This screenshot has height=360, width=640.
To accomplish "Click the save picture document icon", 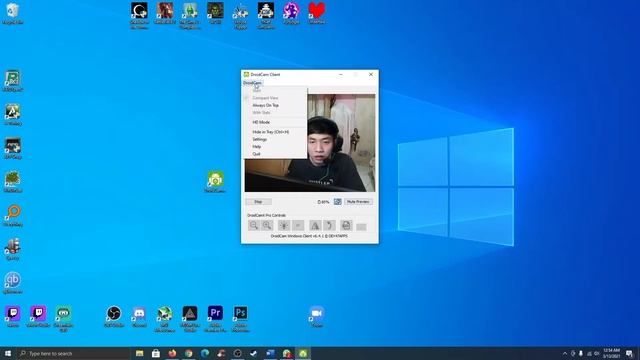I will [346, 225].
